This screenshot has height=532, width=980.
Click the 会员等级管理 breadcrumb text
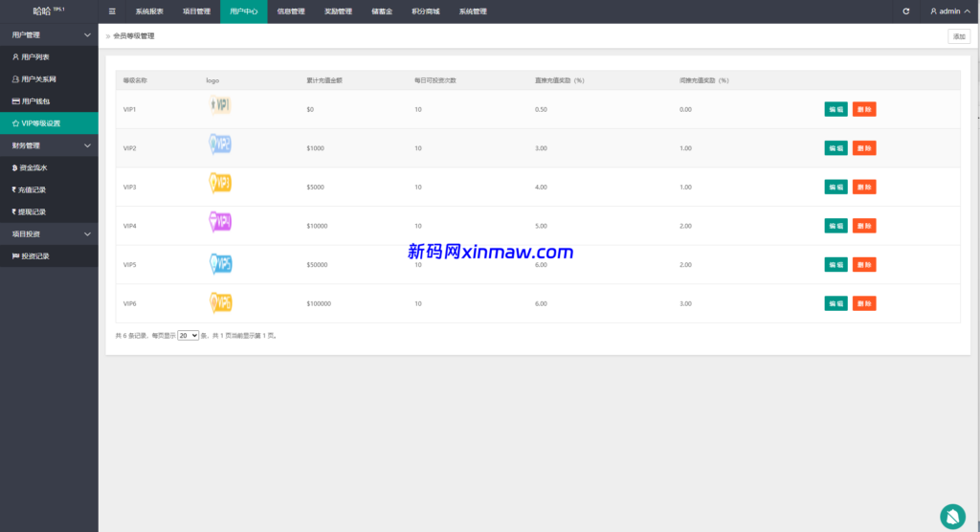click(134, 36)
